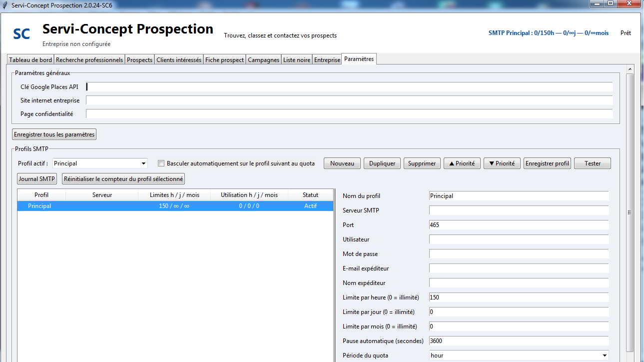Select the Paramètres tab
The image size is (644, 362).
[359, 59]
